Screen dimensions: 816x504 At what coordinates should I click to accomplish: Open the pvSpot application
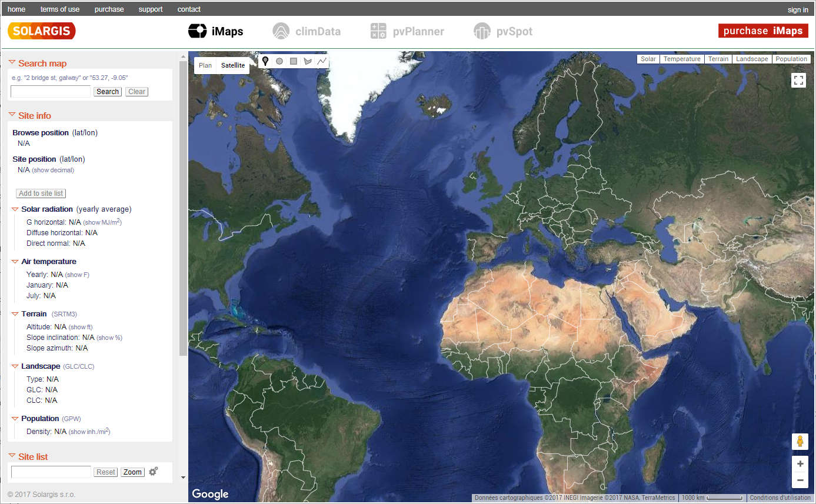(503, 31)
